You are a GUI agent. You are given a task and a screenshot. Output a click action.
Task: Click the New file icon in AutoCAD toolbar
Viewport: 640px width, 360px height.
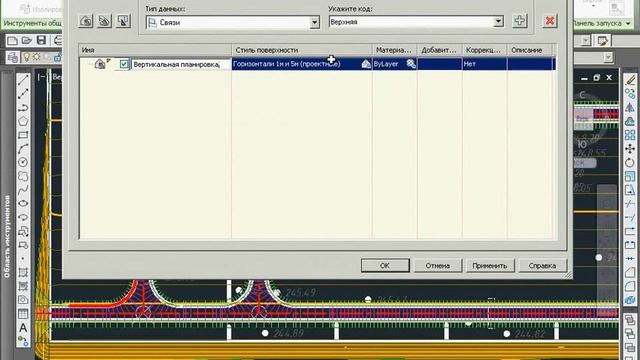tap(12, 40)
